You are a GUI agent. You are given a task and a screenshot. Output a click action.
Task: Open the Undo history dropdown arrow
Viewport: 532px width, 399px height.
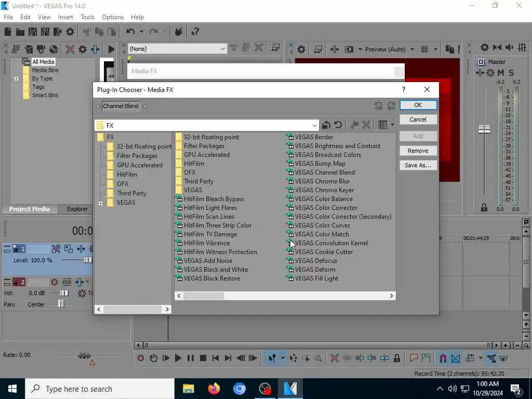pyautogui.click(x=141, y=32)
